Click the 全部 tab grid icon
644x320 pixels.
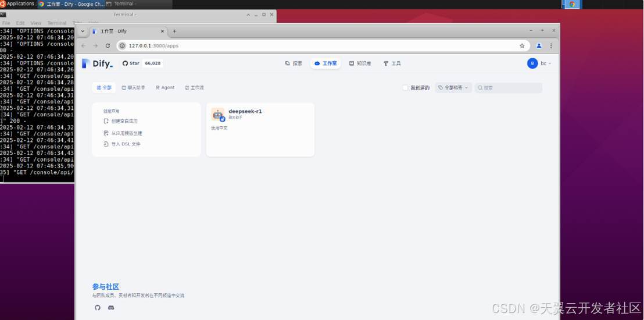pos(99,88)
